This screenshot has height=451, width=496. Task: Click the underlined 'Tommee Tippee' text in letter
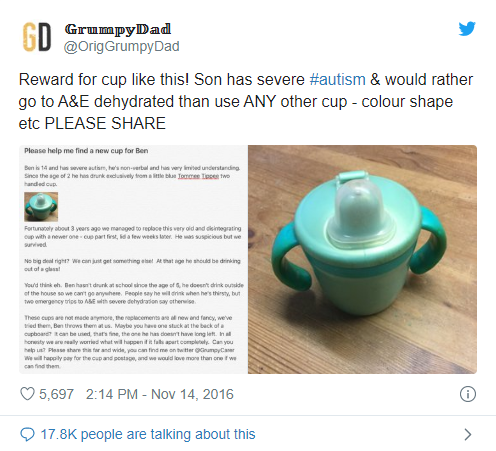198,176
